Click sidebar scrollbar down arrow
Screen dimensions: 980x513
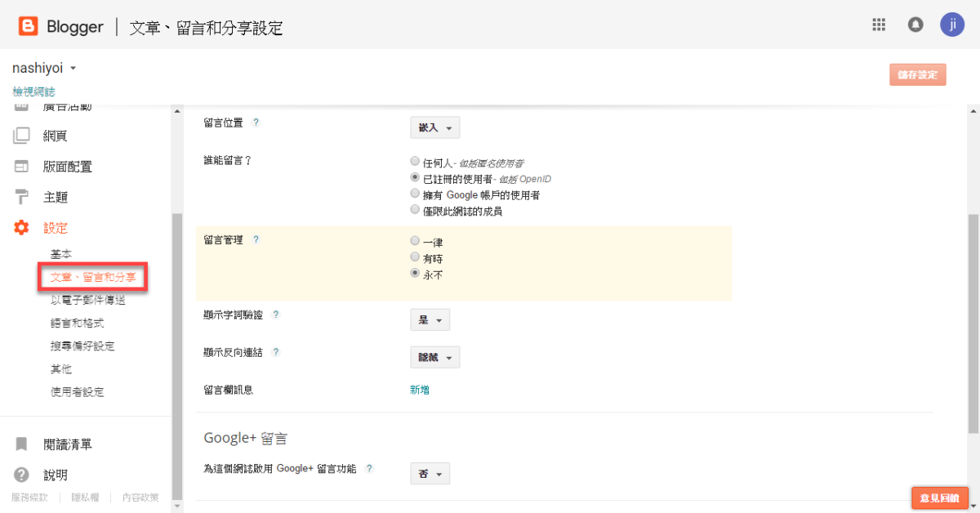[x=177, y=506]
